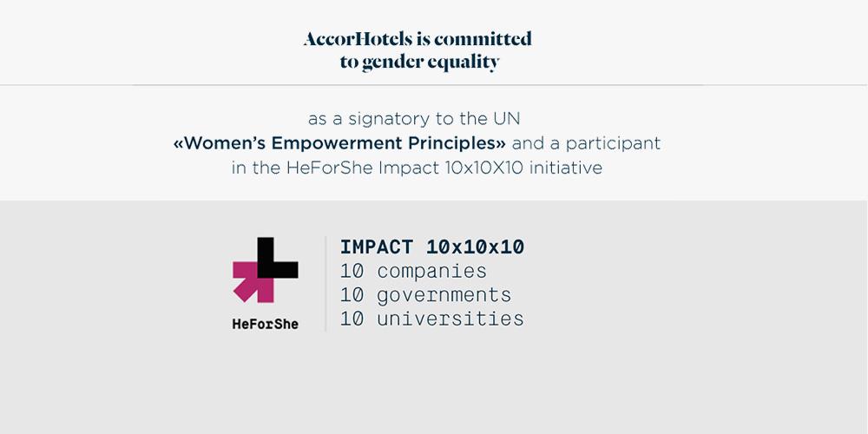Select the IMPACT 10x10x10 heading

pos(432,247)
